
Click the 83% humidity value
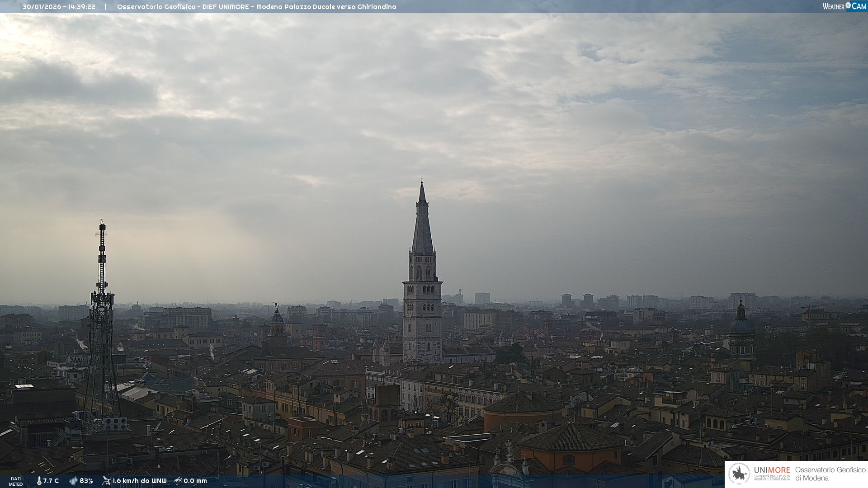tap(86, 481)
